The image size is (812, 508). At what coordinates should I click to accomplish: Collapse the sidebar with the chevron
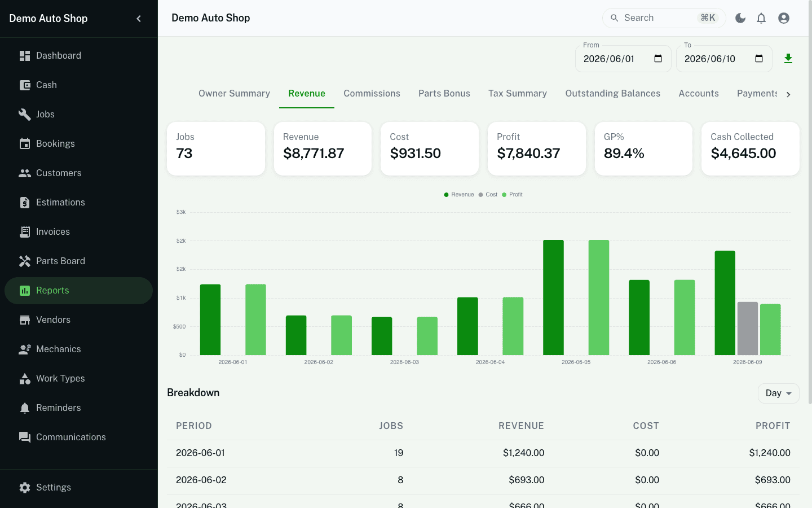tap(139, 19)
